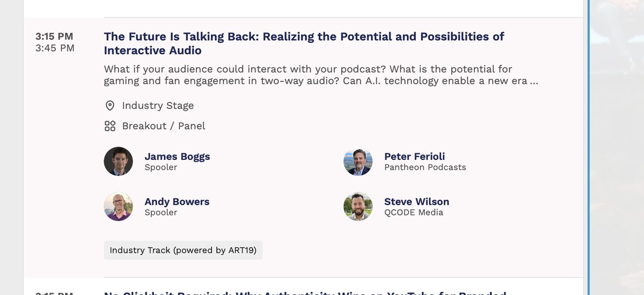Click QCODE Media company text

coord(414,212)
